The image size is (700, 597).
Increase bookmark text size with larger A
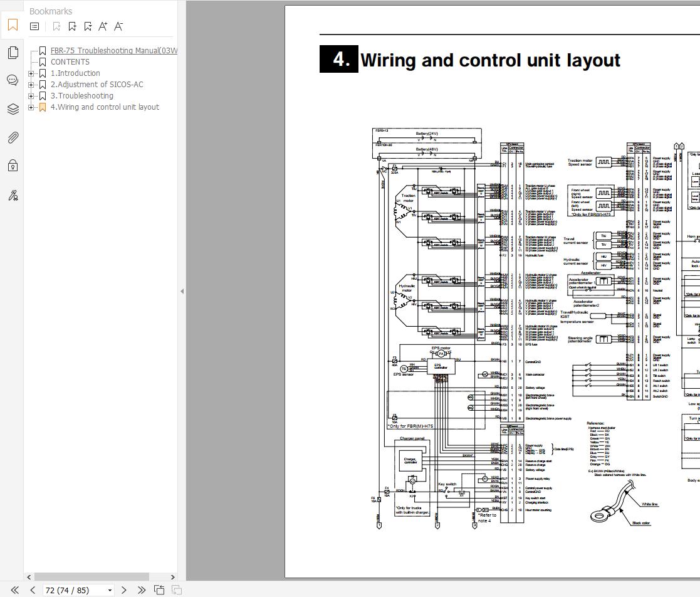coord(103,26)
